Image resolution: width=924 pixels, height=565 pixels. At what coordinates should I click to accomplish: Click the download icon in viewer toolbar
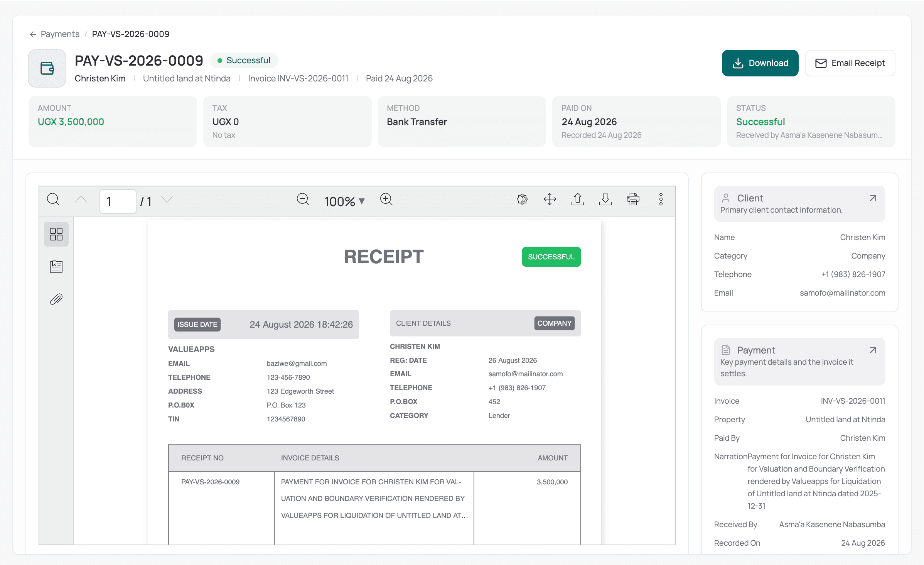coord(605,200)
